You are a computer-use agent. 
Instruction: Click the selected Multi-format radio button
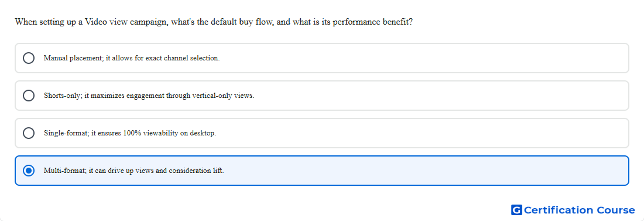29,171
